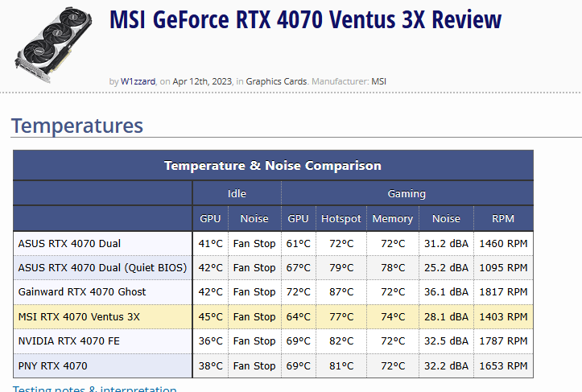Click the 1460 RPM value
The height and width of the screenshot is (392, 582).
click(503, 244)
